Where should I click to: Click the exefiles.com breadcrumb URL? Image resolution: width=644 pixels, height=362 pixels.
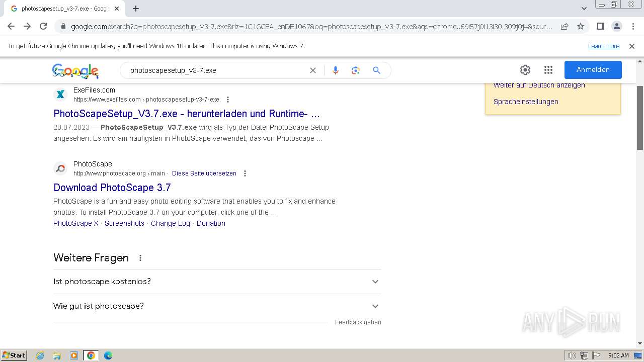pos(146,100)
